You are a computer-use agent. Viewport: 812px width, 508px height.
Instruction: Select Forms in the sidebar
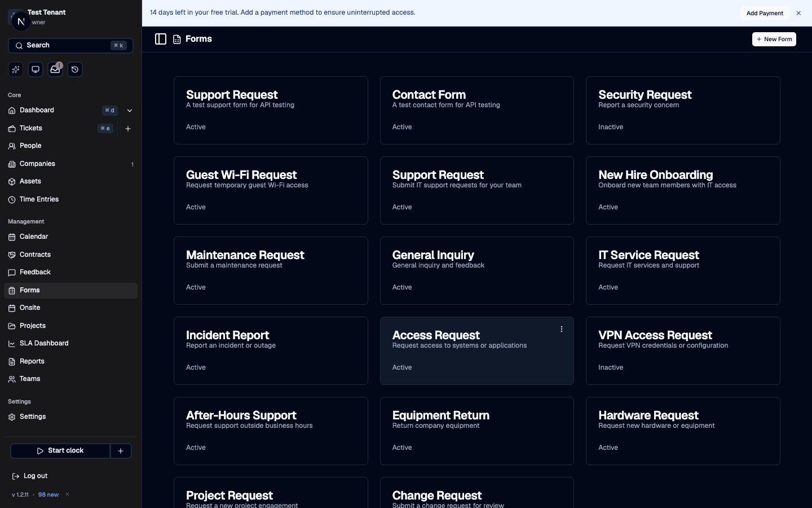coord(29,290)
